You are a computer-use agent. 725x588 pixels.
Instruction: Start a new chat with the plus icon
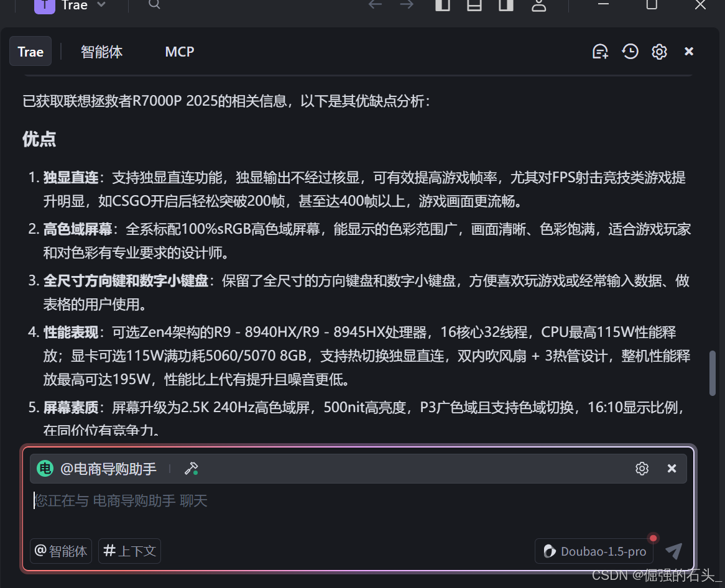click(x=600, y=52)
